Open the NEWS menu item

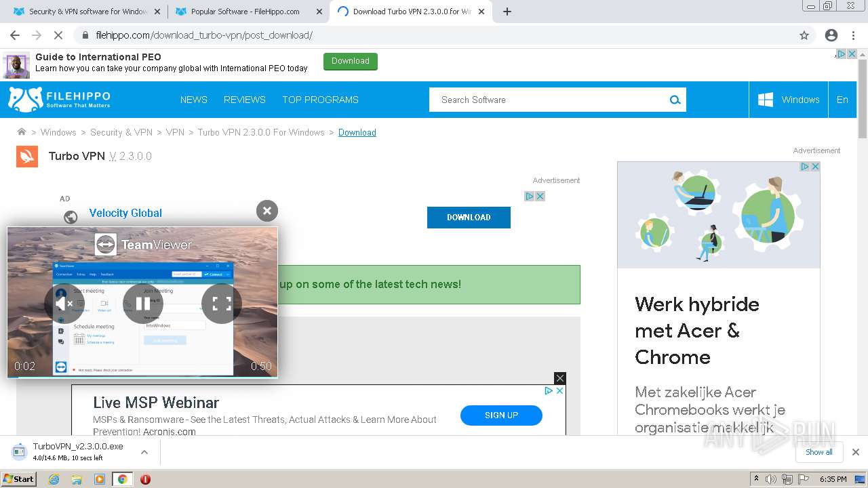[194, 100]
